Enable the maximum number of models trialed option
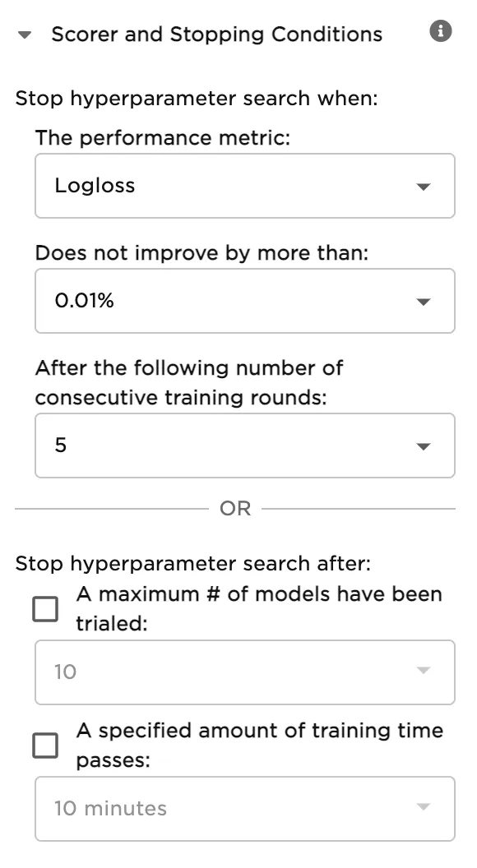 click(x=45, y=608)
